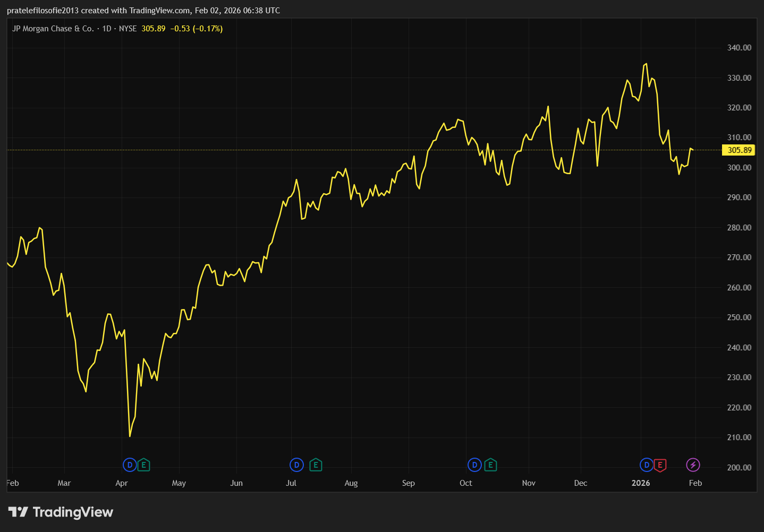764x532 pixels.
Task: Click the 230.00 price axis label
Action: 739,377
